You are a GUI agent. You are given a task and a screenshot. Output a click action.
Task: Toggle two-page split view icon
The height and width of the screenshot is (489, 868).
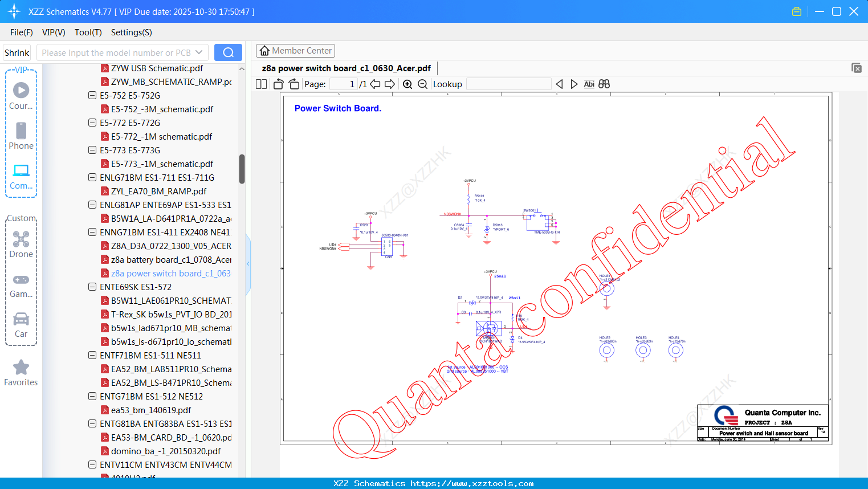click(261, 84)
